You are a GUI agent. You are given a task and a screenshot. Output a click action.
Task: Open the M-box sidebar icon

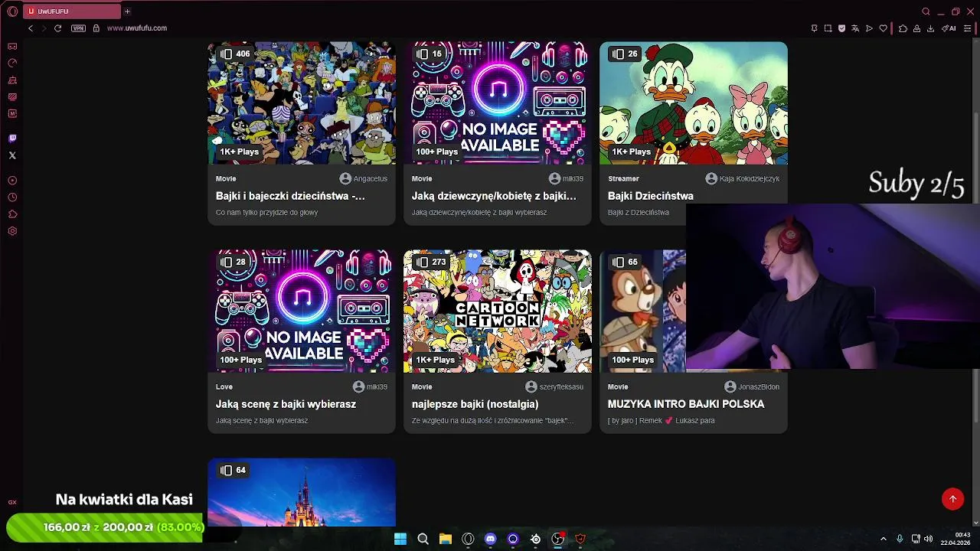click(12, 113)
